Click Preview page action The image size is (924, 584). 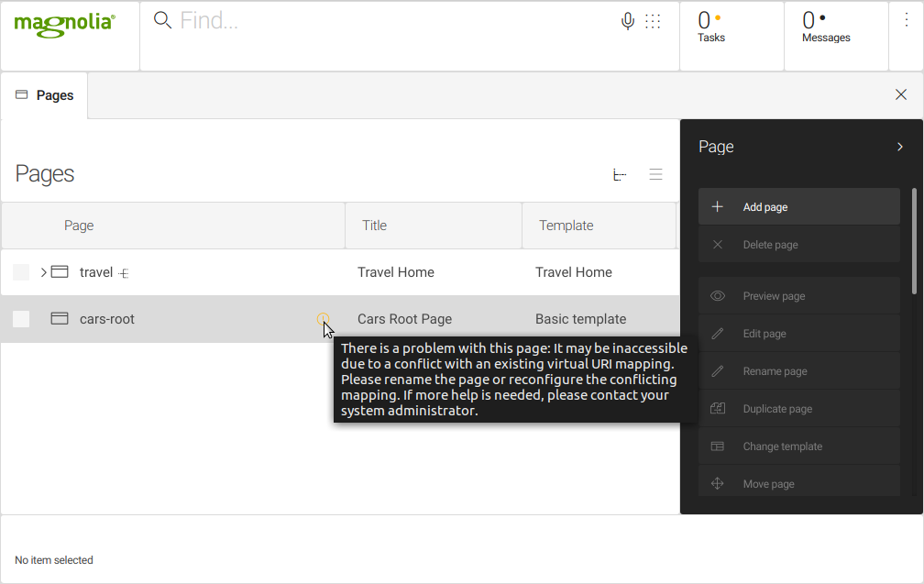[x=799, y=296]
